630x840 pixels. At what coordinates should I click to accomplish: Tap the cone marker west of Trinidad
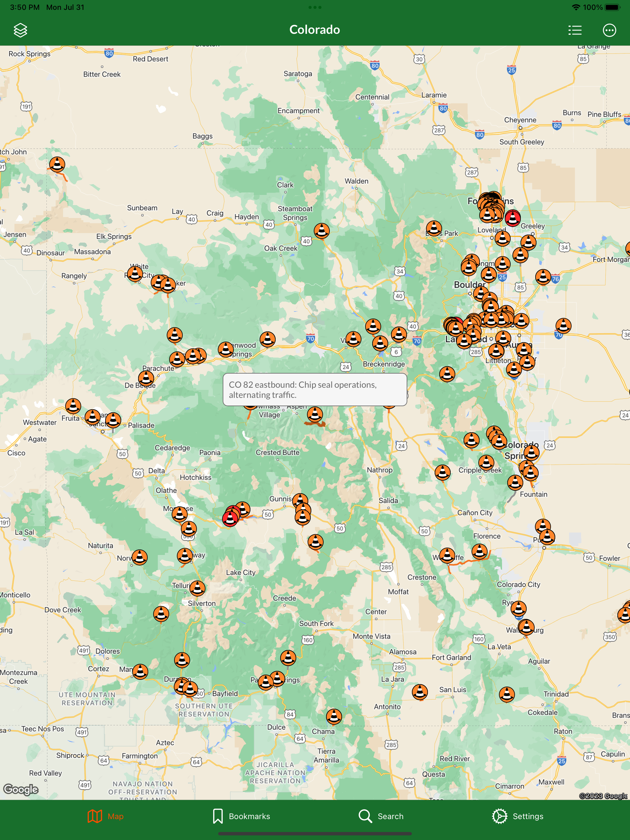tap(507, 694)
